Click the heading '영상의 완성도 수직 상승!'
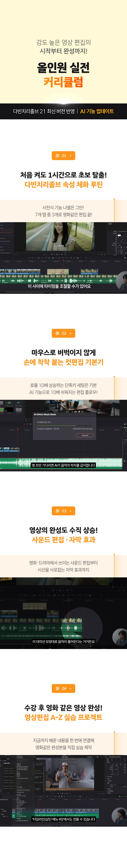 click(63, 530)
